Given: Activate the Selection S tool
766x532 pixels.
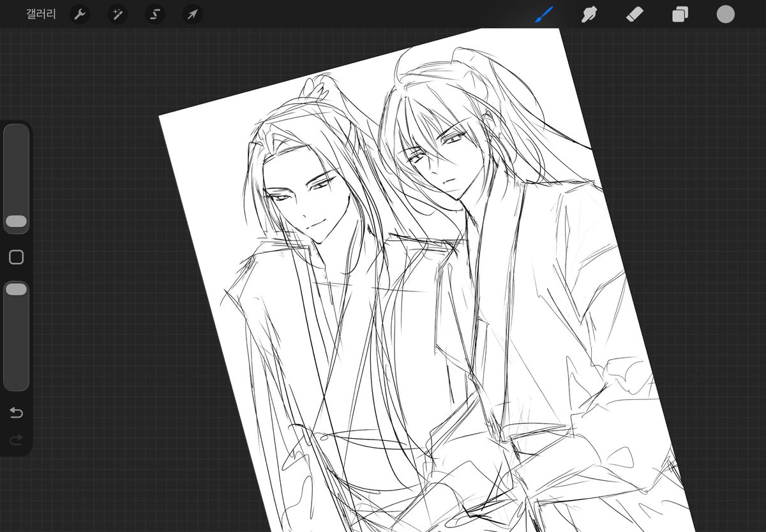Looking at the screenshot, I should click(154, 14).
